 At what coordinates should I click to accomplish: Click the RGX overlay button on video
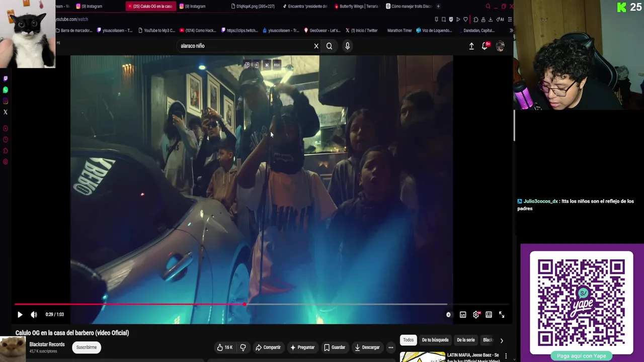point(276,65)
